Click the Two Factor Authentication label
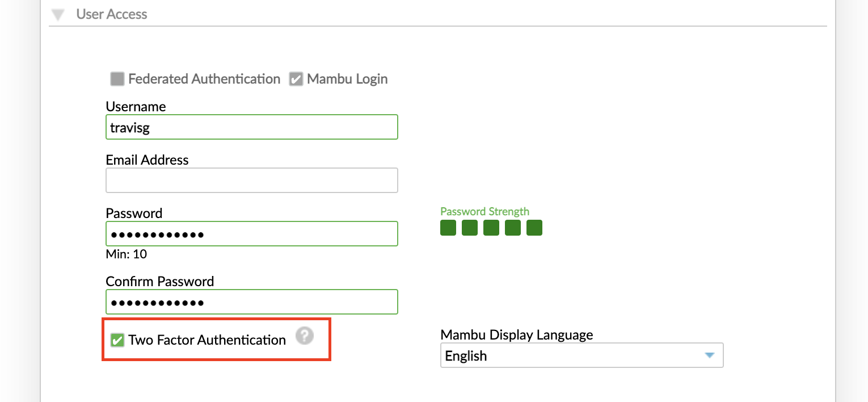 tap(207, 340)
